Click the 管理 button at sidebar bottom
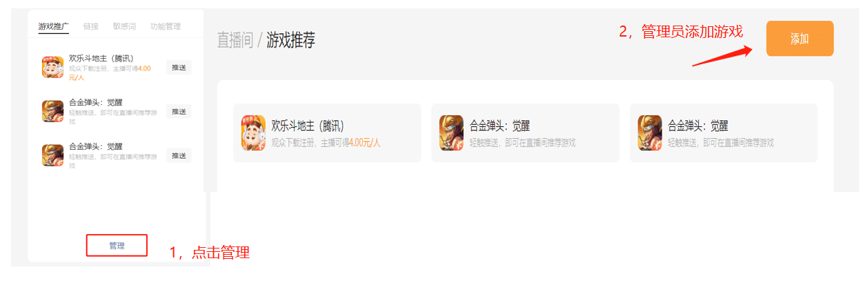868x292 pixels. point(117,245)
